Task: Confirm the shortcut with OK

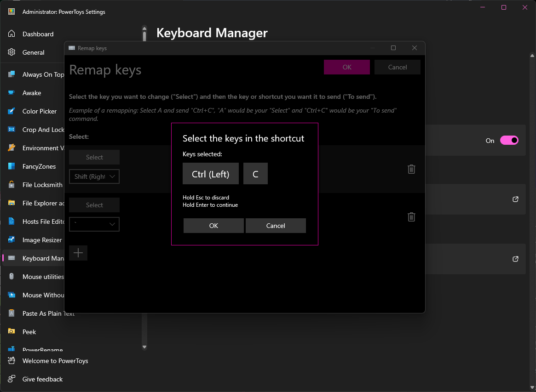Action: pos(213,226)
